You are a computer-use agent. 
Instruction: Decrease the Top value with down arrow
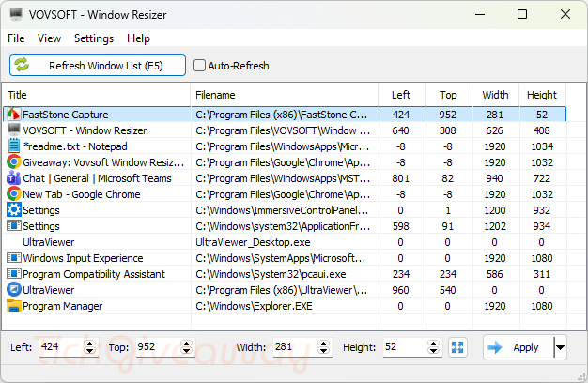186,351
